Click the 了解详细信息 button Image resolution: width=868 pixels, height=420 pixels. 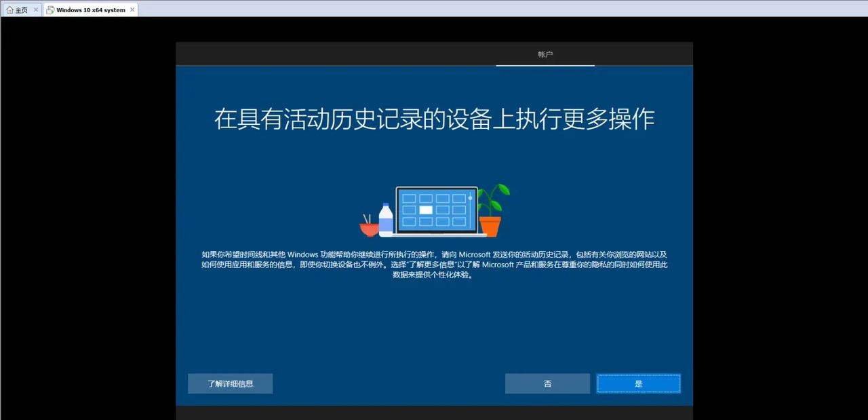[231, 383]
